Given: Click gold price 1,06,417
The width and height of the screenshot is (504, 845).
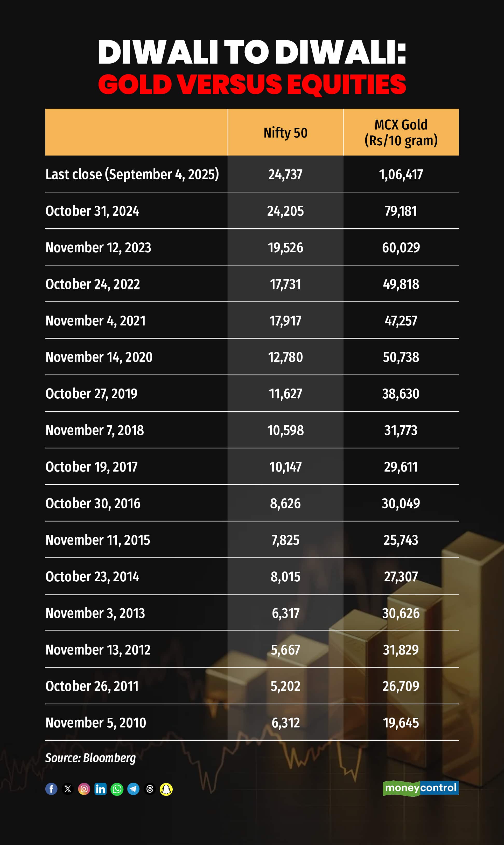Looking at the screenshot, I should [x=401, y=175].
